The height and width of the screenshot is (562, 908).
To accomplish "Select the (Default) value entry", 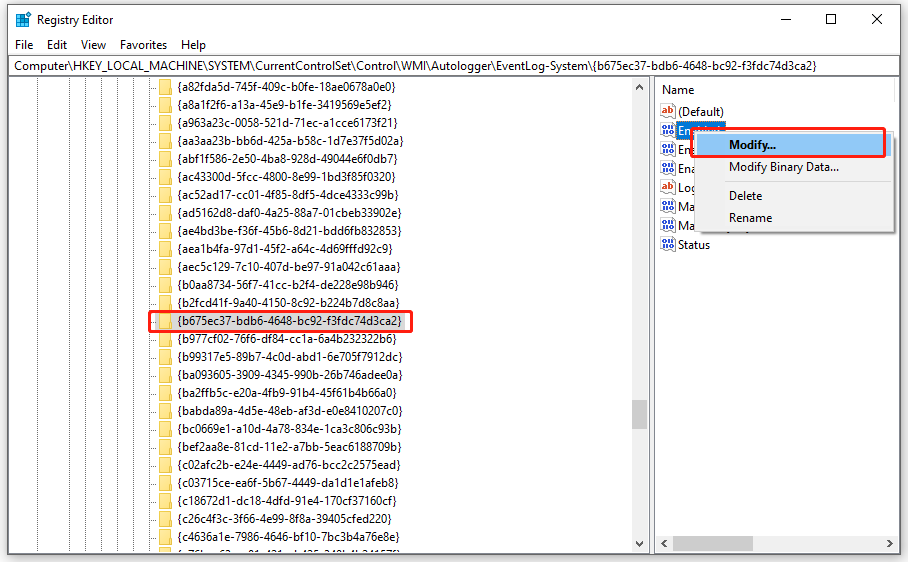I will click(x=701, y=111).
